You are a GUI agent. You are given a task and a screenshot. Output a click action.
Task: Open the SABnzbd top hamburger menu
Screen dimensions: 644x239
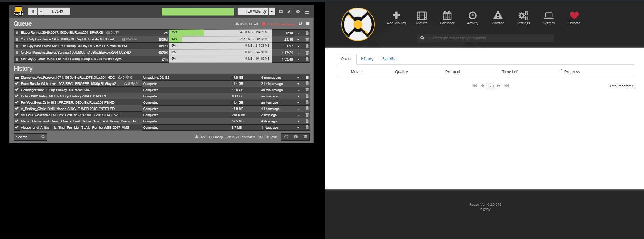coord(307,11)
